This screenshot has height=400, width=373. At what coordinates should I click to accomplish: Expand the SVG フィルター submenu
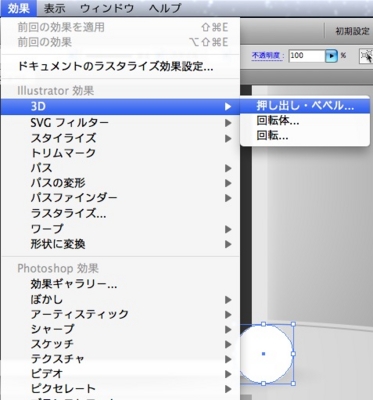tap(120, 123)
